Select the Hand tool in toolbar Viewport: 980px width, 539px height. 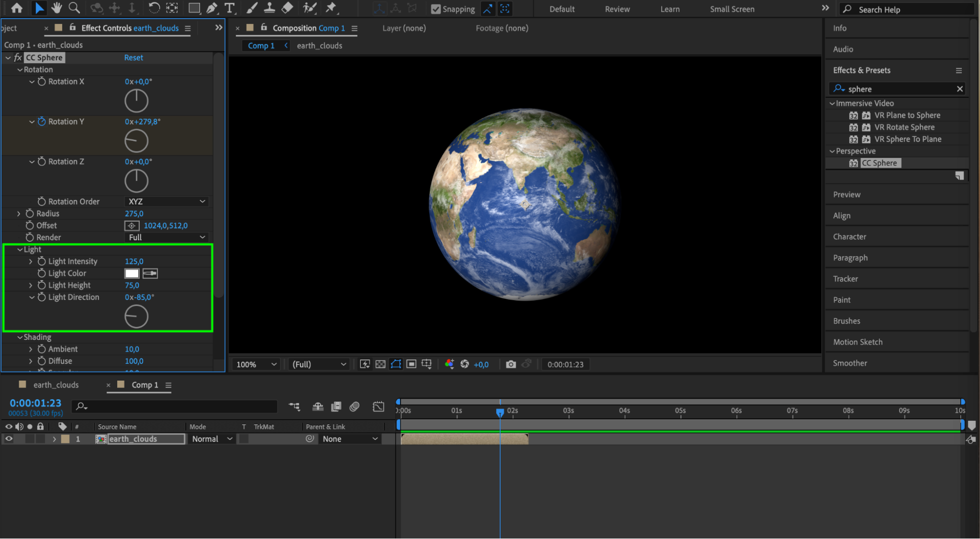point(57,8)
